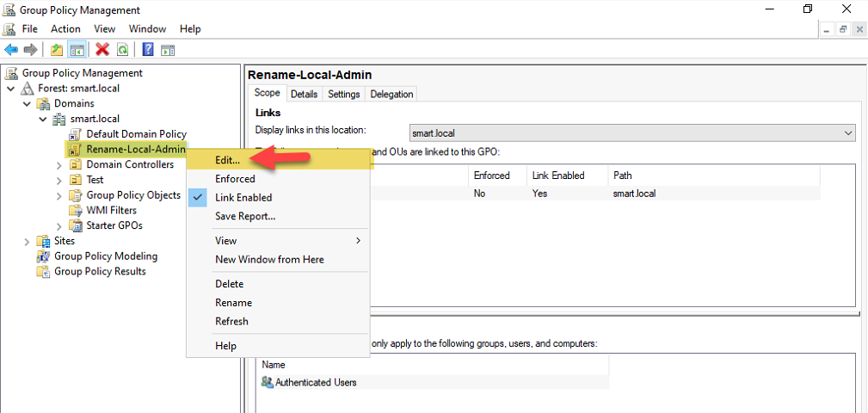The width and height of the screenshot is (868, 413).
Task: Switch to the Settings tab
Action: point(344,94)
